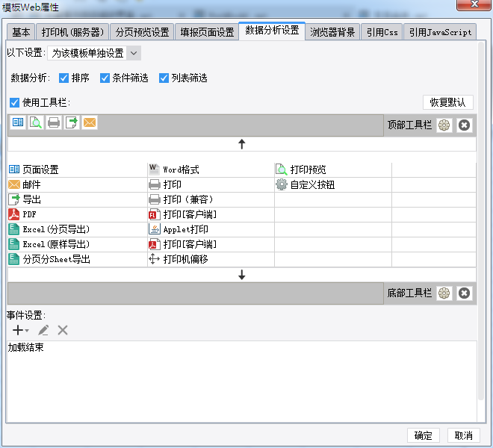Clear the 顶部工具栏 with its X button

(464, 125)
